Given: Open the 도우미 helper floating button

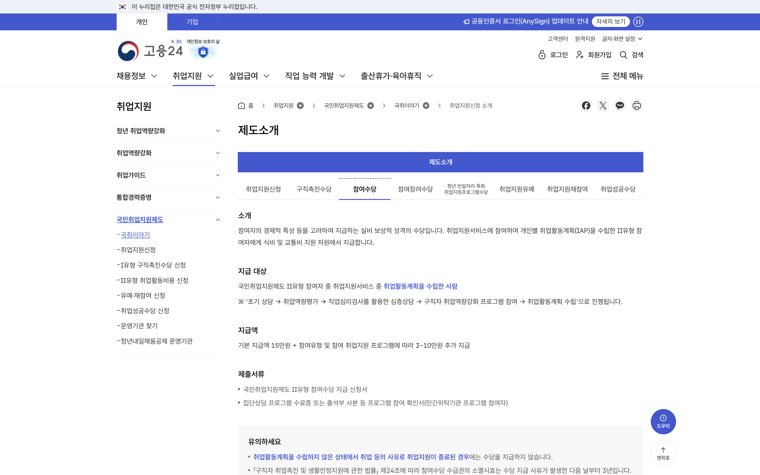Looking at the screenshot, I should 663,421.
